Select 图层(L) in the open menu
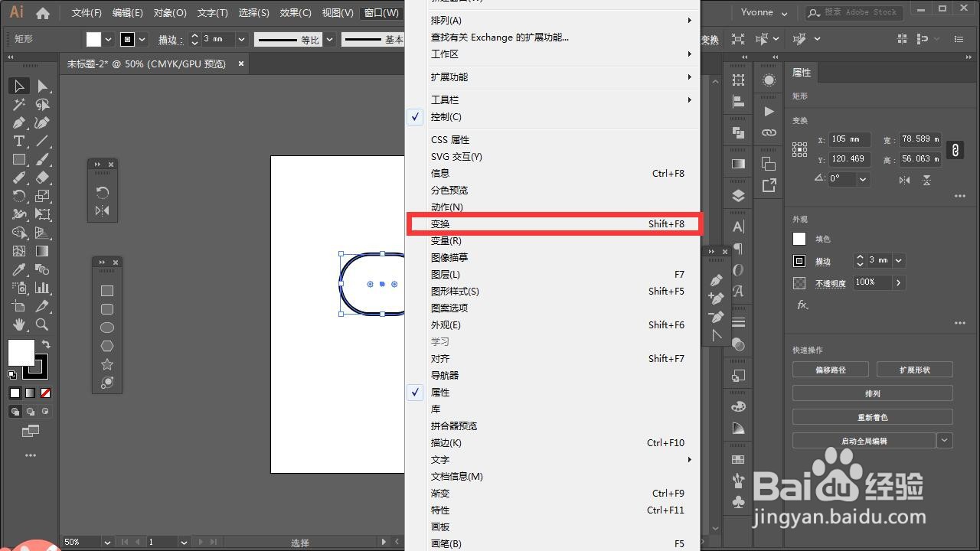This screenshot has height=551, width=980. (x=446, y=274)
